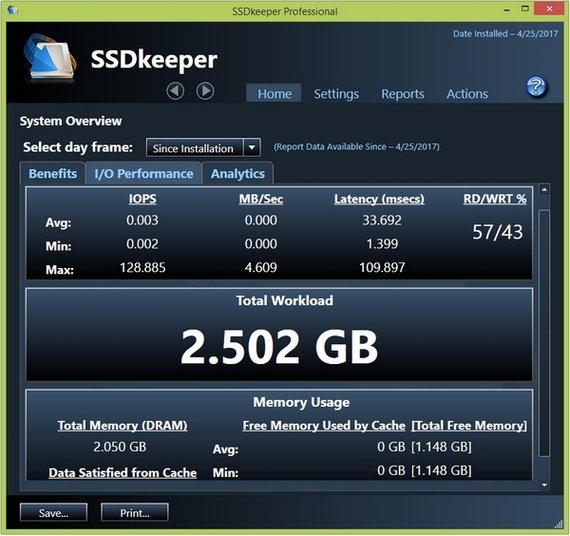Click the Report Data Available Since text
570x536 pixels.
click(x=356, y=147)
